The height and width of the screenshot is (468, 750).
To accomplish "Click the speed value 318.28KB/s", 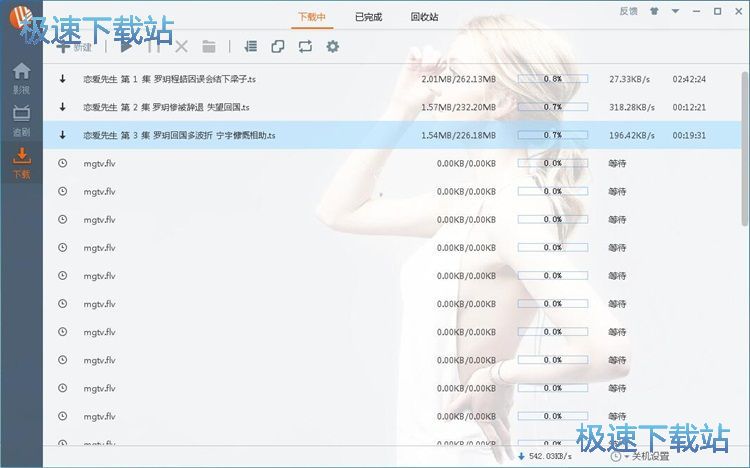I will (x=632, y=107).
